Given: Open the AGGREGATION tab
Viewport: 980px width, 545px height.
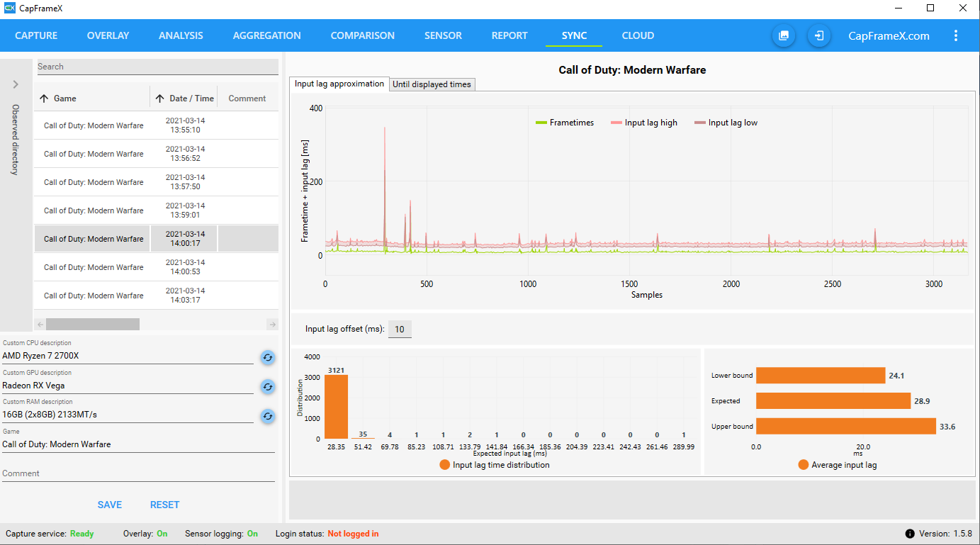Looking at the screenshot, I should pos(266,35).
